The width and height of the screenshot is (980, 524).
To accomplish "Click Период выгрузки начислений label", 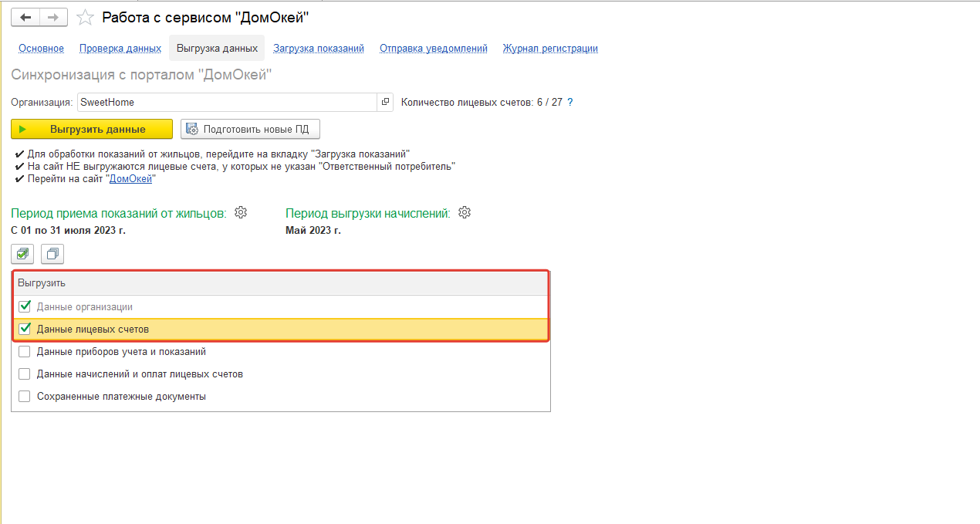I will [368, 213].
